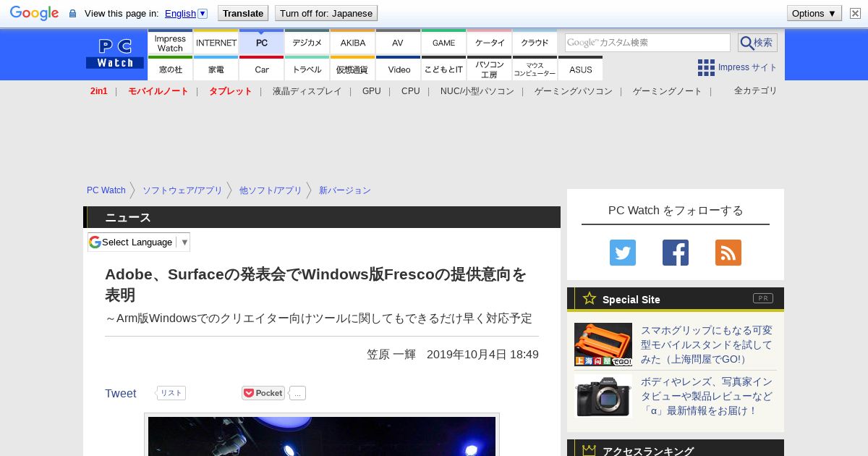Click the Pocket save button
Screen dimensions: 868x456
[263, 393]
